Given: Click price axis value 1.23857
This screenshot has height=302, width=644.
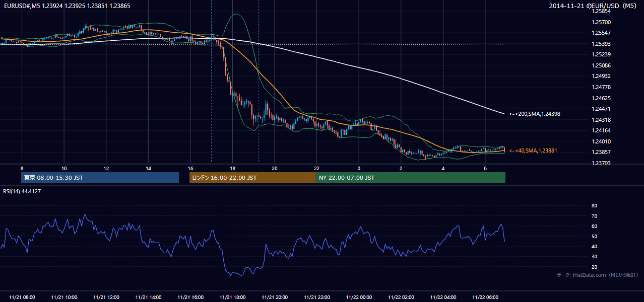Looking at the screenshot, I should [x=601, y=152].
